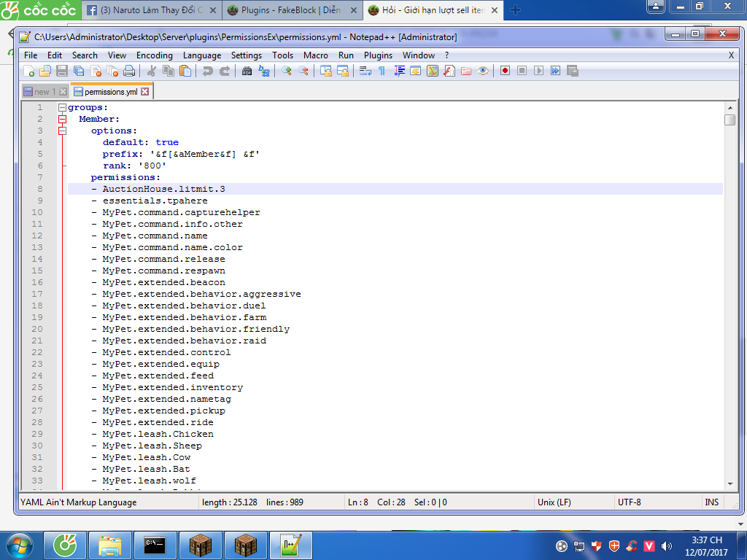This screenshot has width=747, height=560.
Task: Click the Print toolbar icon
Action: tap(128, 71)
